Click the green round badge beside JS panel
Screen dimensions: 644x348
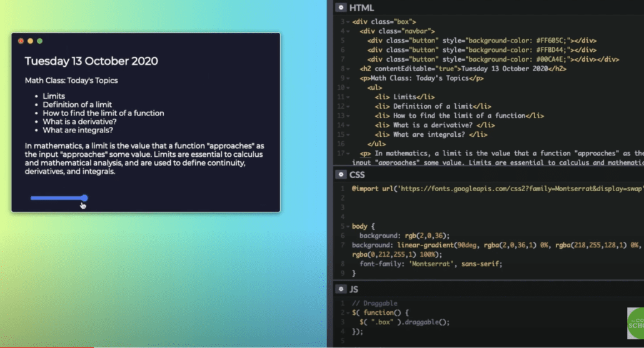636,324
